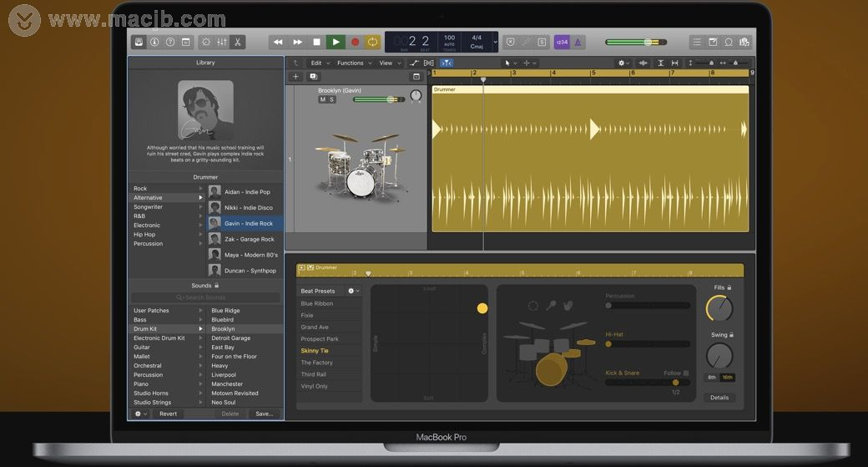Toggle the Cycle loop button
868x467 pixels.
coord(372,42)
